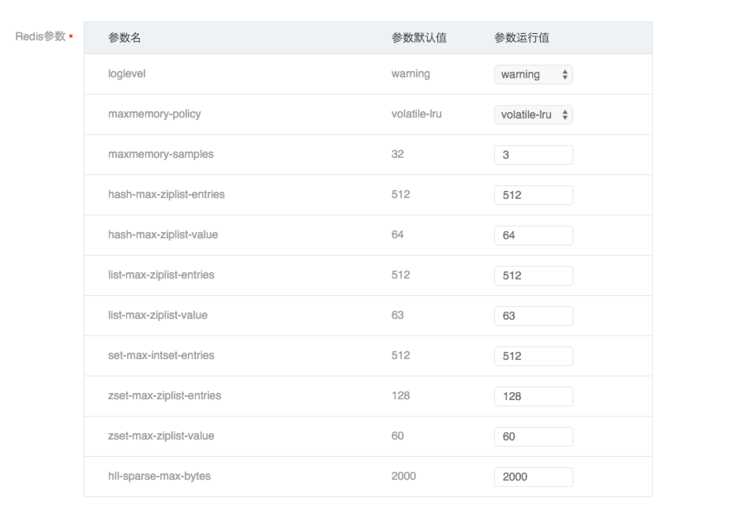
Task: Click the list-max-ziplist-entries value input
Action: [x=533, y=275]
